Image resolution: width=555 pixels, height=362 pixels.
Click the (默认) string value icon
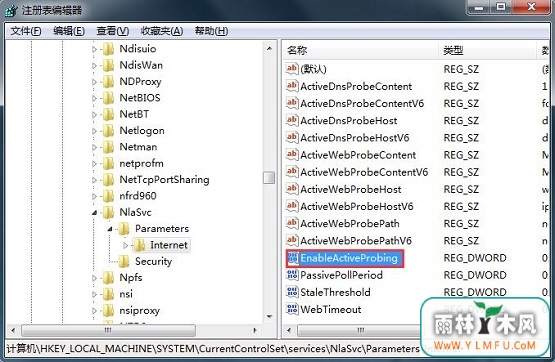coord(292,68)
